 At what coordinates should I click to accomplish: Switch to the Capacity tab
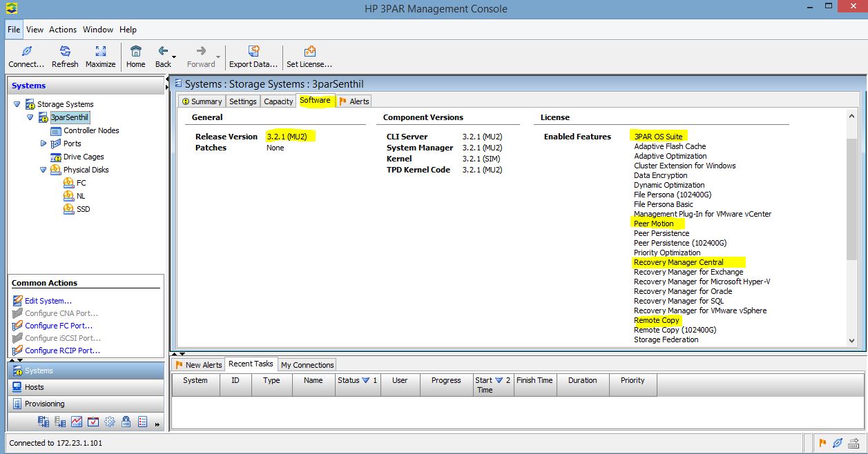point(278,101)
